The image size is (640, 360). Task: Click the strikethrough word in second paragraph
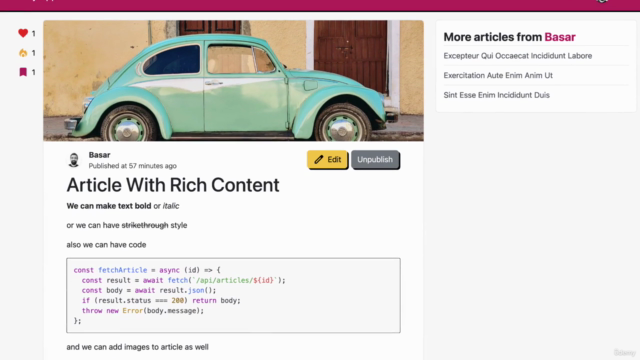point(145,225)
